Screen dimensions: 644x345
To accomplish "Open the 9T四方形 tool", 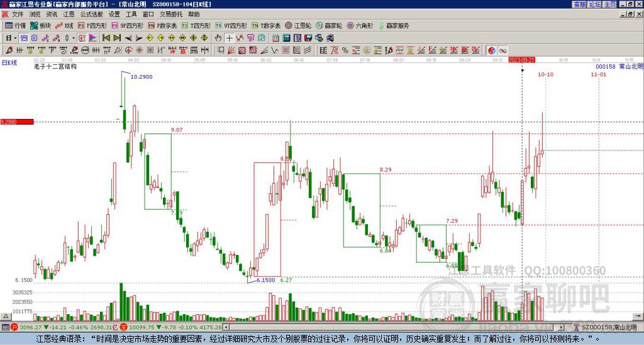I will (231, 25).
